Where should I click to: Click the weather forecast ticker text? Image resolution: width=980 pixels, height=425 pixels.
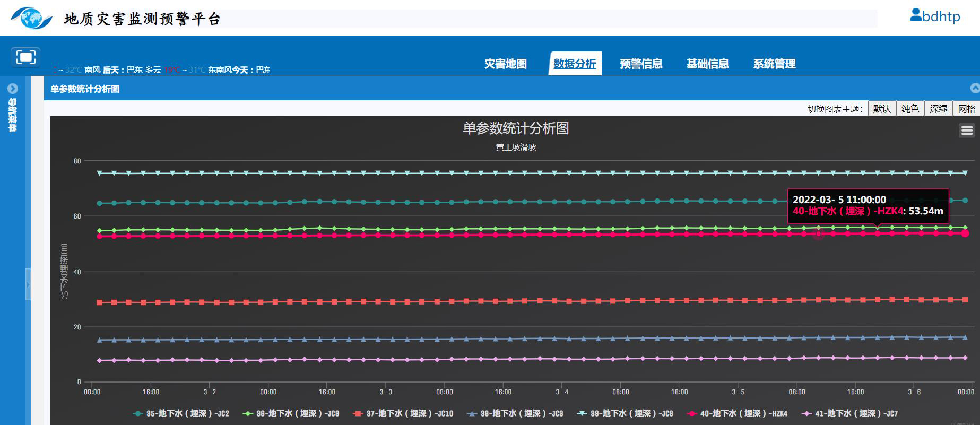coord(161,70)
